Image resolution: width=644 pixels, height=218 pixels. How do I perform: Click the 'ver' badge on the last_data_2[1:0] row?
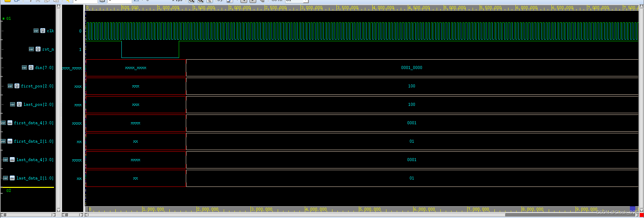click(x=5, y=178)
